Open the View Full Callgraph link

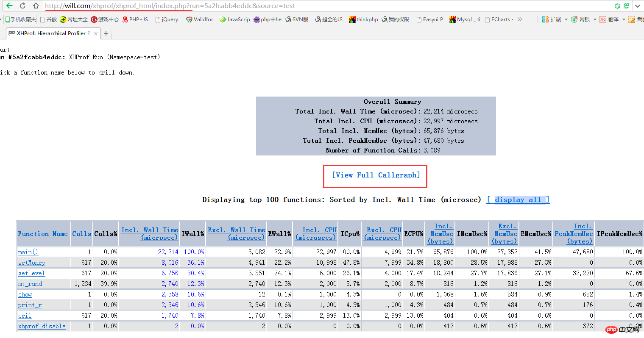tap(376, 175)
